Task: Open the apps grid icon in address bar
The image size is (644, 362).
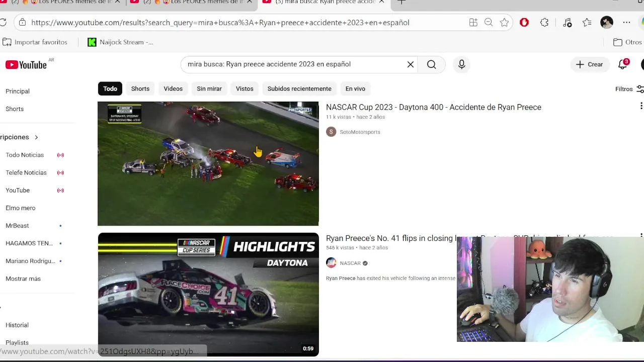Action: pyautogui.click(x=473, y=23)
